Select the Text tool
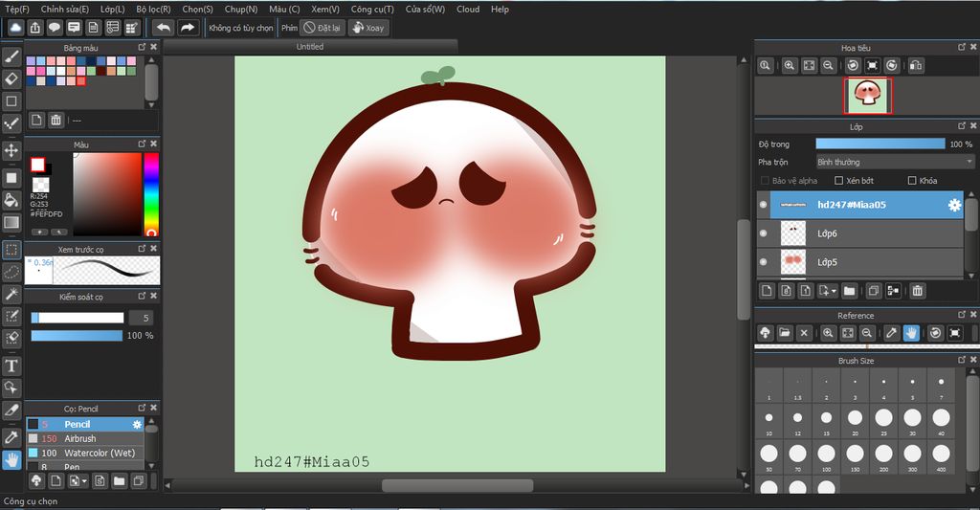Viewport: 980px width, 510px height. [11, 366]
